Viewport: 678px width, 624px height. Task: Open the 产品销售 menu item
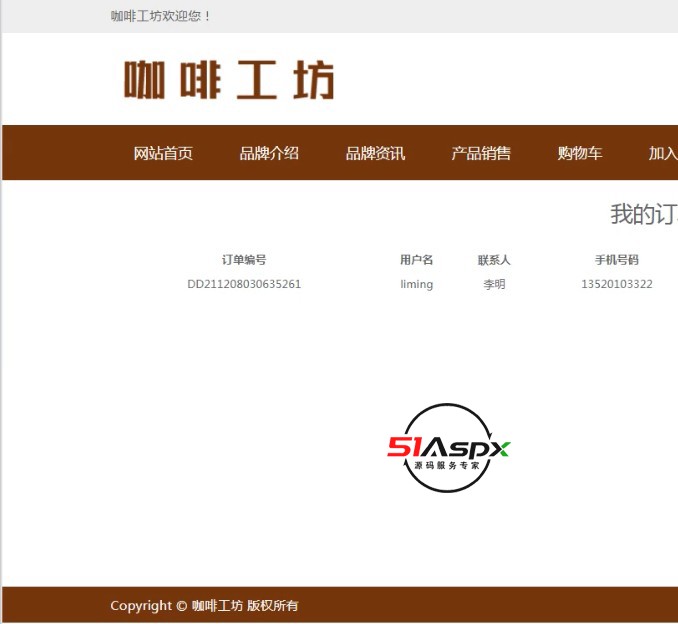pos(481,153)
